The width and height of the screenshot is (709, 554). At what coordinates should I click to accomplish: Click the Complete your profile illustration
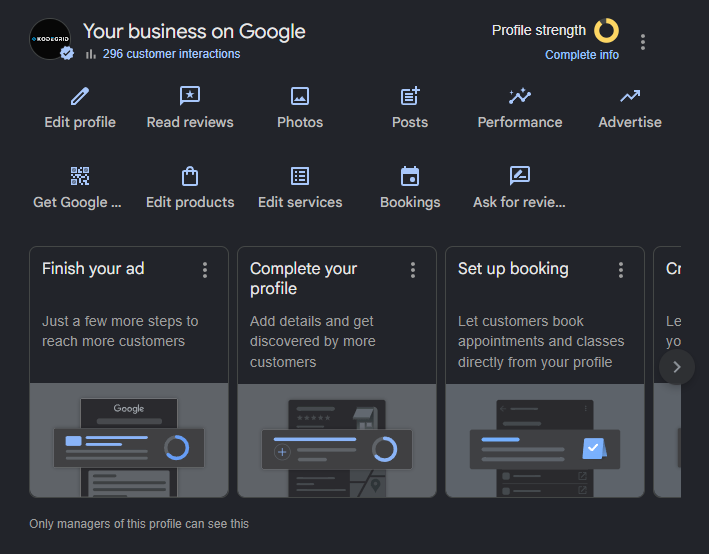(337, 440)
